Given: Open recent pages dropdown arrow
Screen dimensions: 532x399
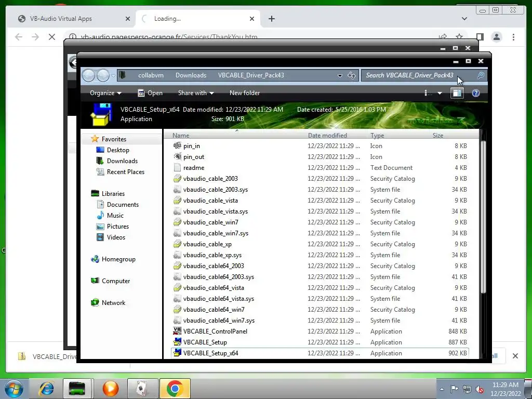Looking at the screenshot, I should point(113,75).
